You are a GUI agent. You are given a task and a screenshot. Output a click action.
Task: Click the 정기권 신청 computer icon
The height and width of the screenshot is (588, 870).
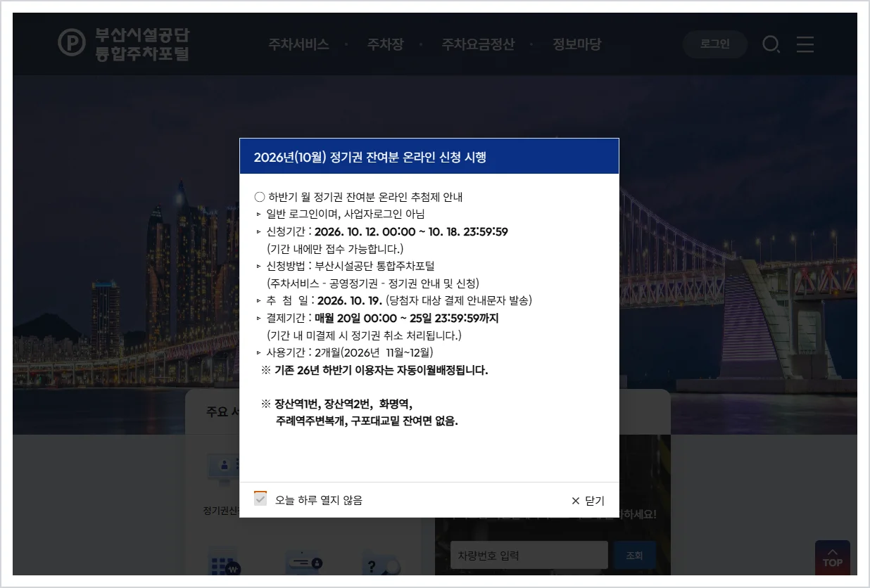click(x=224, y=467)
